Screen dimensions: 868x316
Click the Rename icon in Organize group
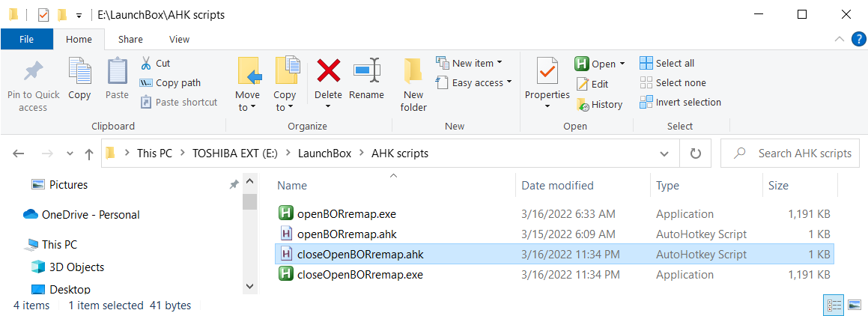pos(366,70)
